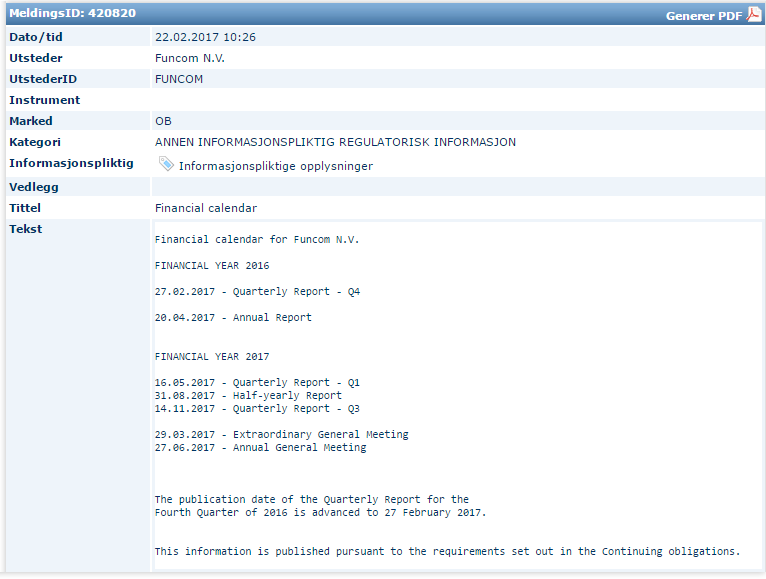Click the Vedlegg label
Viewport: 766px width, 579px height.
pos(34,187)
